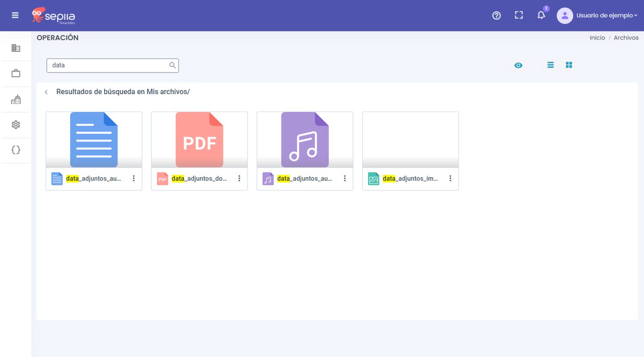Open the settings gear in sidebar
This screenshot has height=357, width=644.
(x=16, y=125)
